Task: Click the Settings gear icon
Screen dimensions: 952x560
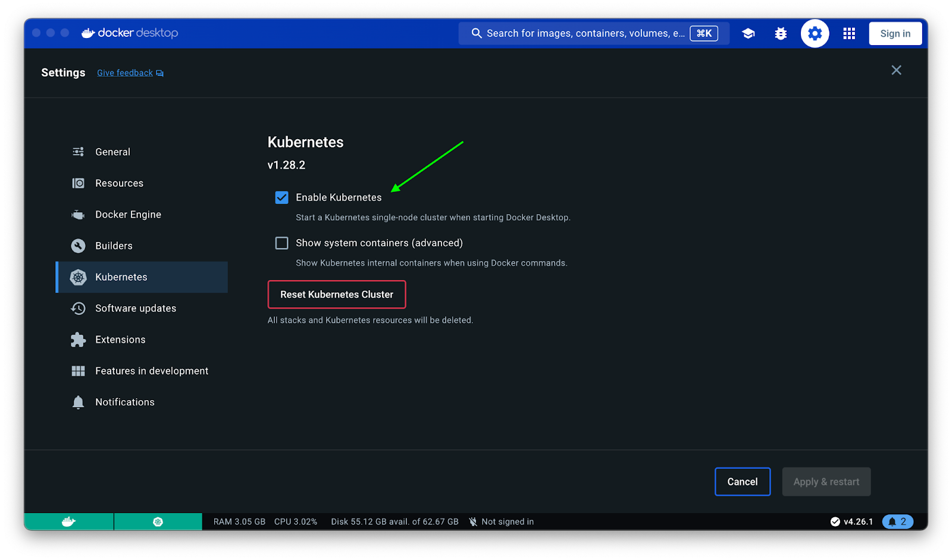Action: click(x=815, y=34)
